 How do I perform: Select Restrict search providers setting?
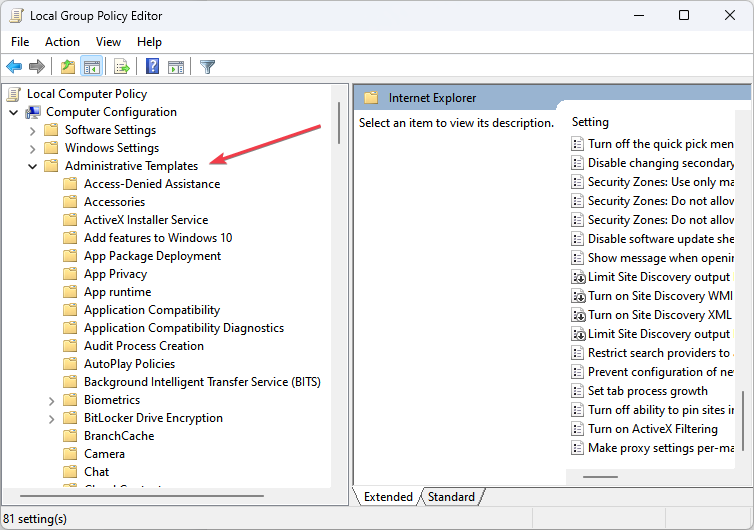pyautogui.click(x=660, y=353)
